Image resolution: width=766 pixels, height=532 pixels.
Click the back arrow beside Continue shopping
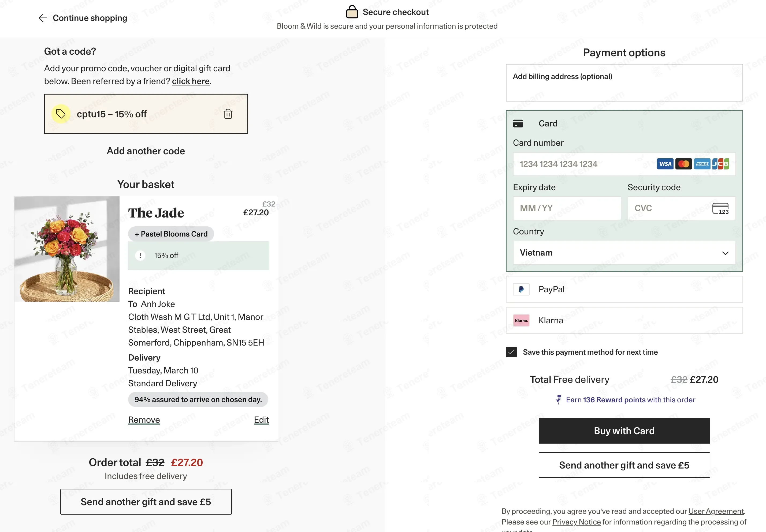coord(43,18)
